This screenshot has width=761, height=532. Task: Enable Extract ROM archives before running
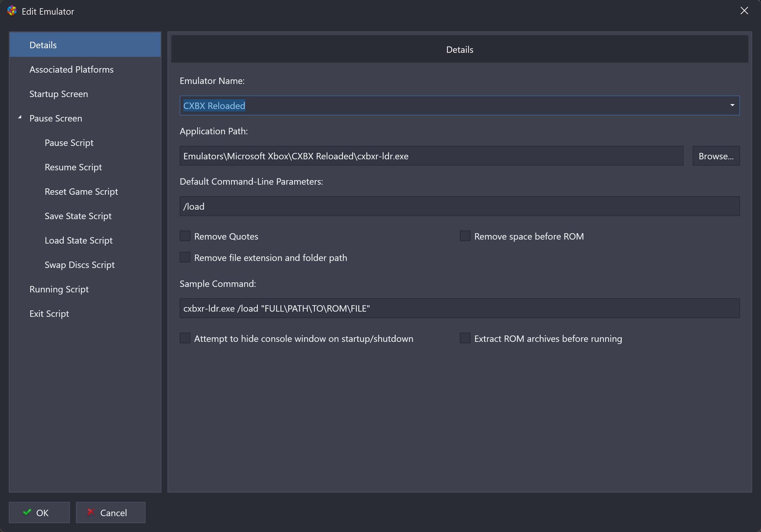pos(465,338)
